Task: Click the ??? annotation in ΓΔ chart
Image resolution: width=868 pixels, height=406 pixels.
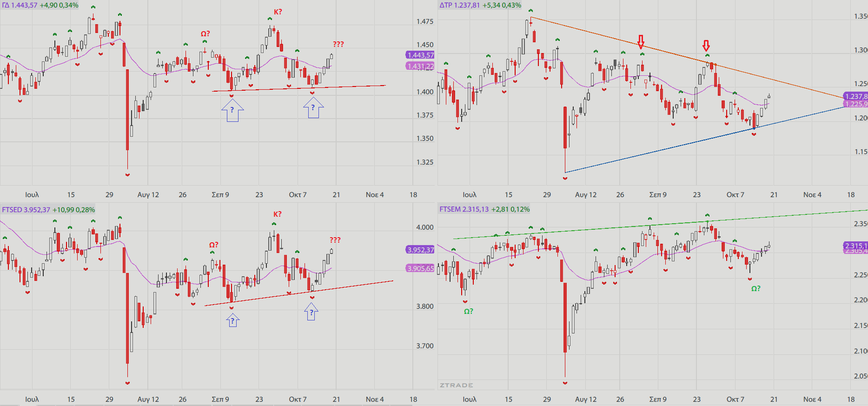Action: (x=338, y=44)
